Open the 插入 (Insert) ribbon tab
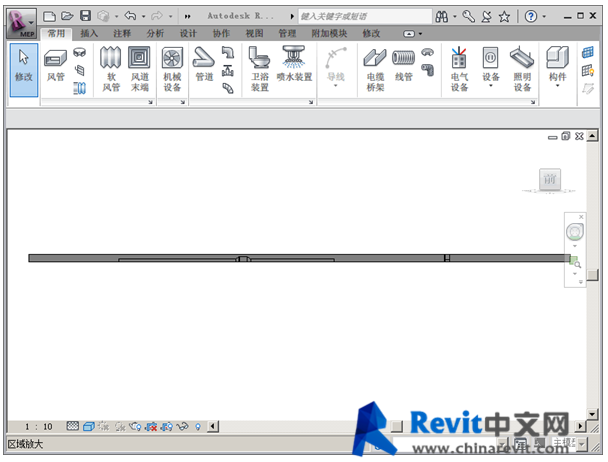 89,34
